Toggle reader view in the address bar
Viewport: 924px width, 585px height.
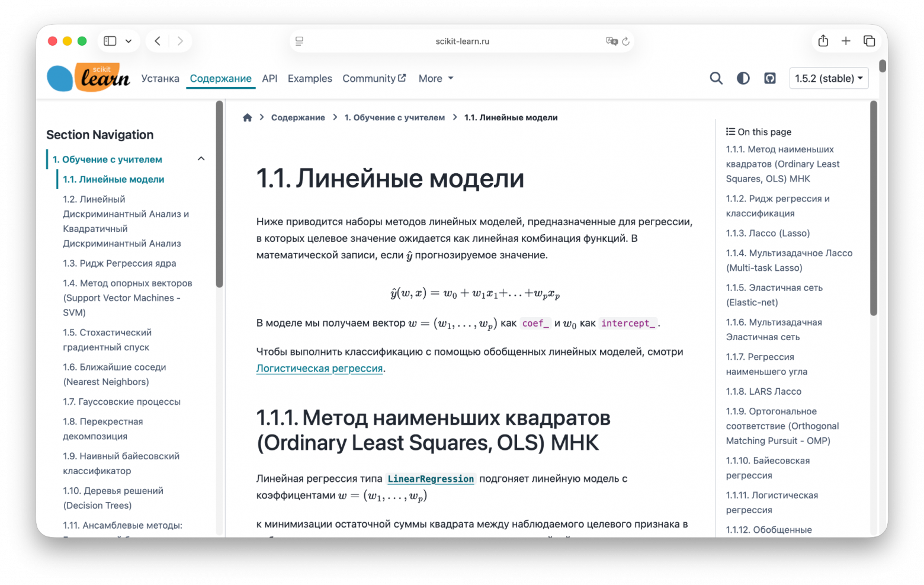(299, 41)
